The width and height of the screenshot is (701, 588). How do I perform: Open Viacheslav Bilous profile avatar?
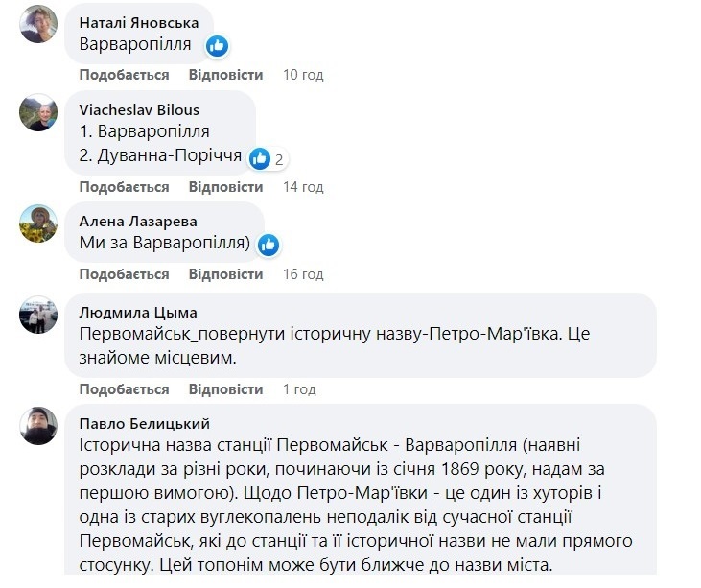pyautogui.click(x=38, y=112)
